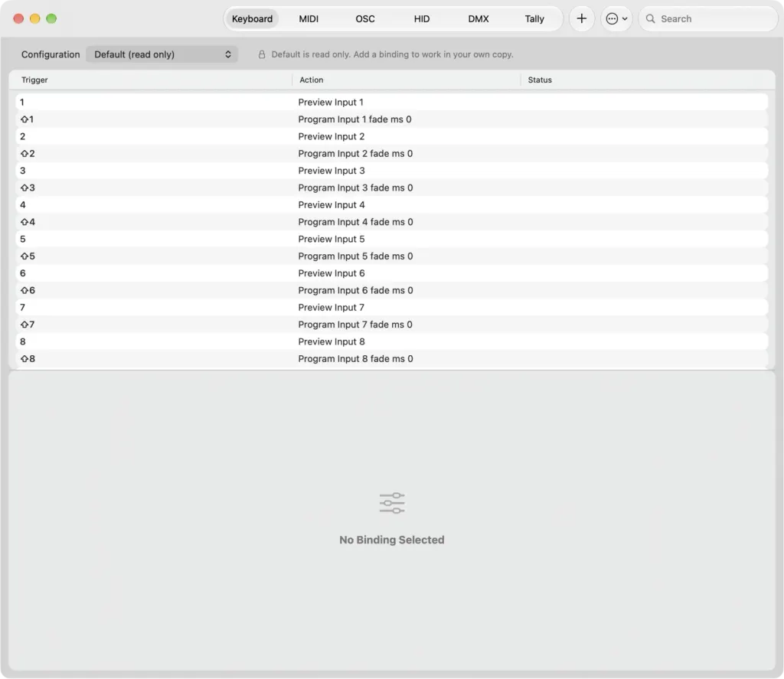The width and height of the screenshot is (784, 679).
Task: Click the search magnifier icon
Action: [x=650, y=19]
